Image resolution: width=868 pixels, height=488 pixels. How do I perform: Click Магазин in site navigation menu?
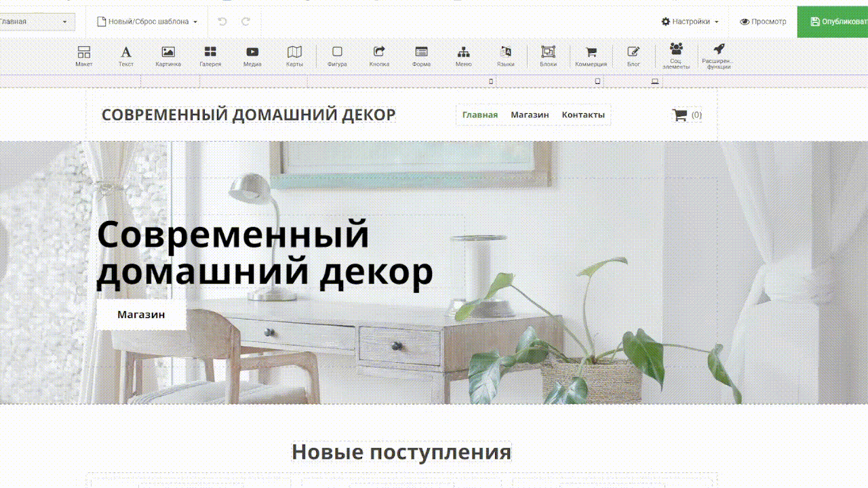tap(530, 115)
